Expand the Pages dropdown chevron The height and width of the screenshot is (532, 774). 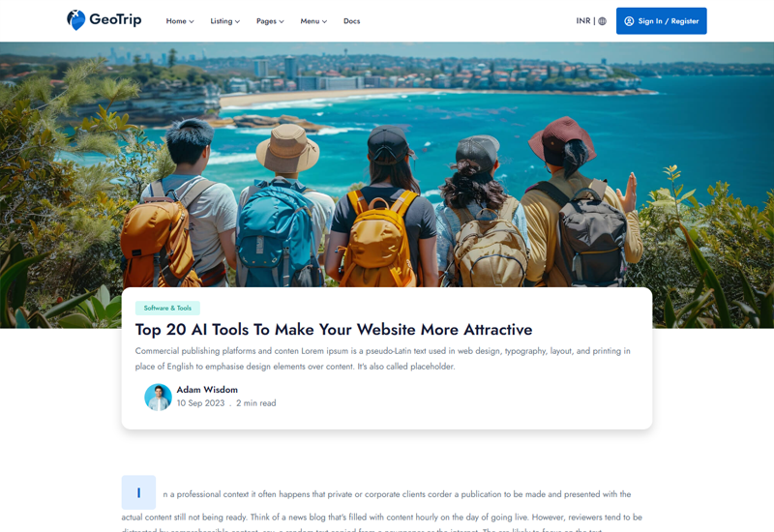click(282, 21)
